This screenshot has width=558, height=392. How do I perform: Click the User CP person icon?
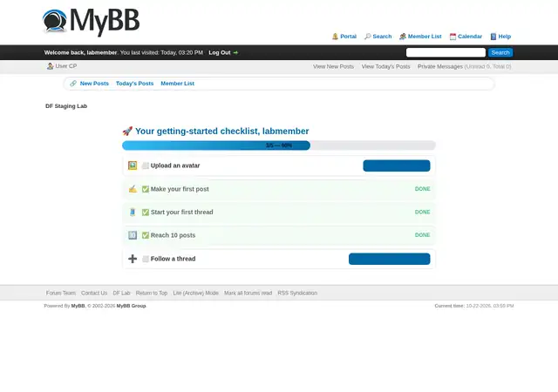click(x=51, y=66)
